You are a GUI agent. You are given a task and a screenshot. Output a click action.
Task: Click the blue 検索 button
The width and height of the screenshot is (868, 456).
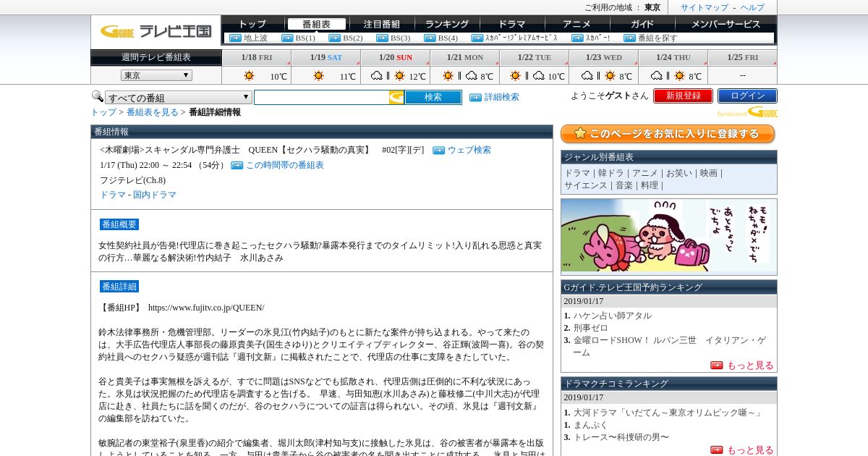(x=433, y=97)
